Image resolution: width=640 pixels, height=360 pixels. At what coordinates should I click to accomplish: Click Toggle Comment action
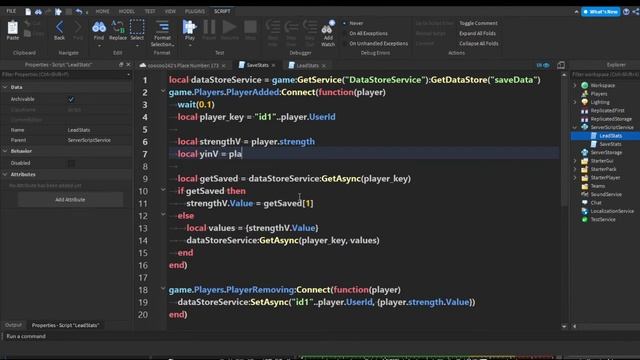[478, 23]
